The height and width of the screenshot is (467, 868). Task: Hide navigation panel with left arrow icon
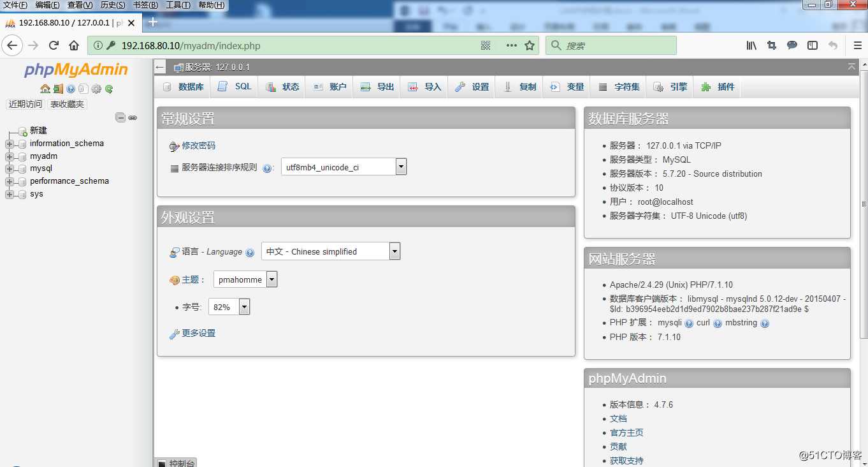(x=160, y=67)
